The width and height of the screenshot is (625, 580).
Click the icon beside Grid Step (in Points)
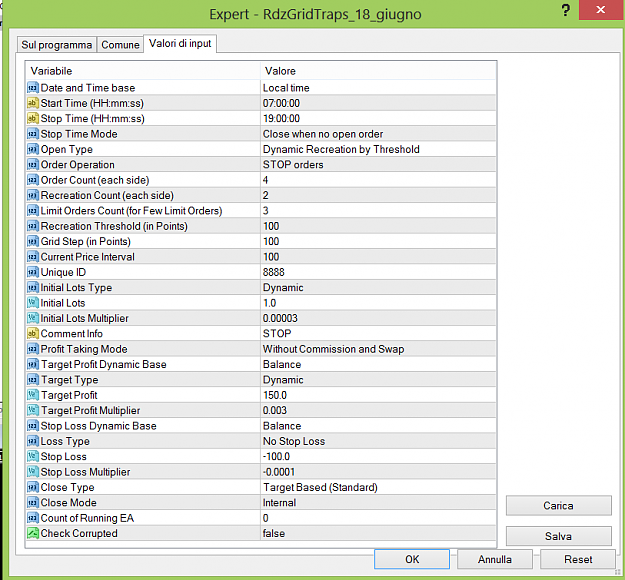(33, 241)
